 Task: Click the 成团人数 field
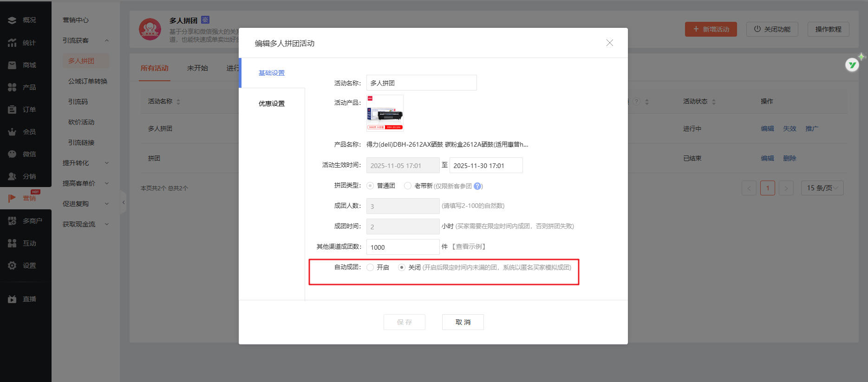(403, 206)
